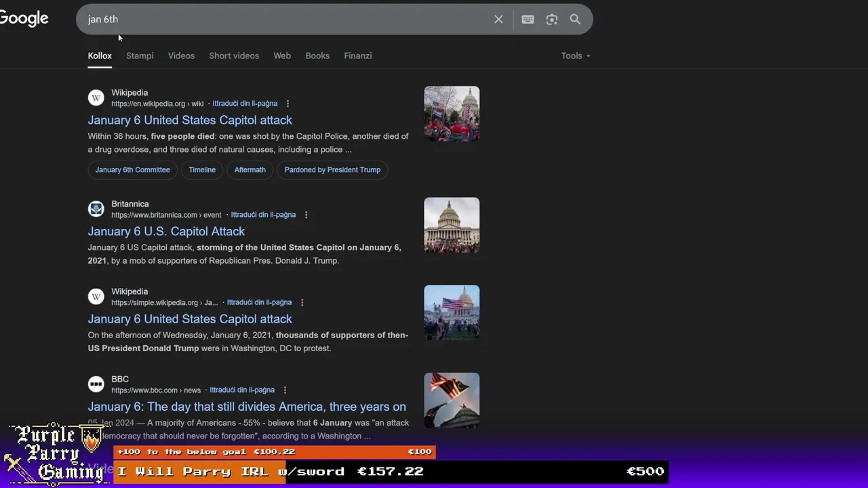Screen dimensions: 868x488
Task: Switch to the Finanzi tab
Action: [357, 56]
